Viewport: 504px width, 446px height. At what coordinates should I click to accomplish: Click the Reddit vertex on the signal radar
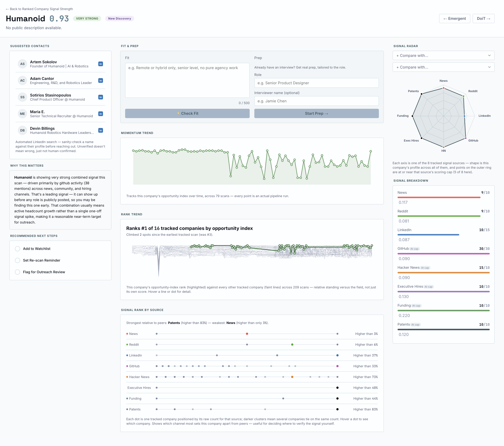[463, 96]
